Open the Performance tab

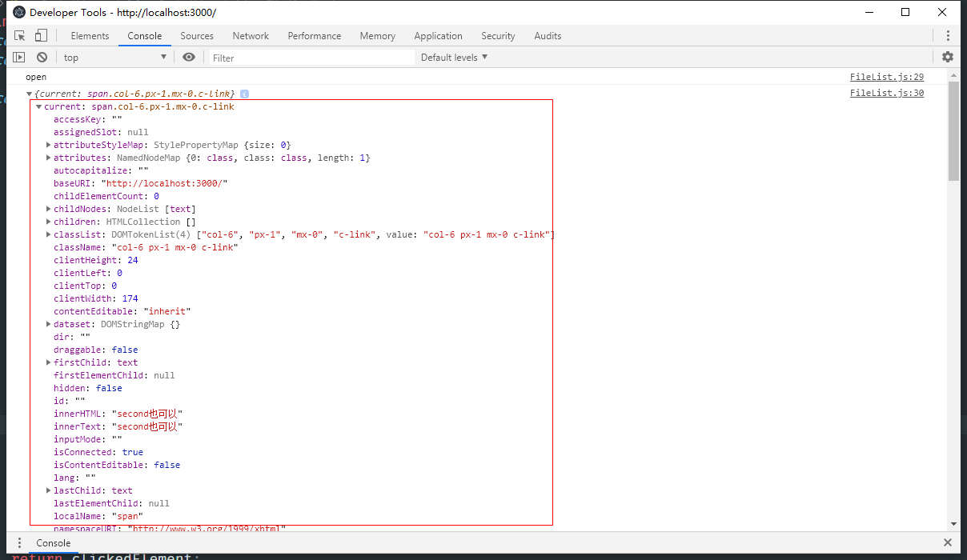[315, 36]
